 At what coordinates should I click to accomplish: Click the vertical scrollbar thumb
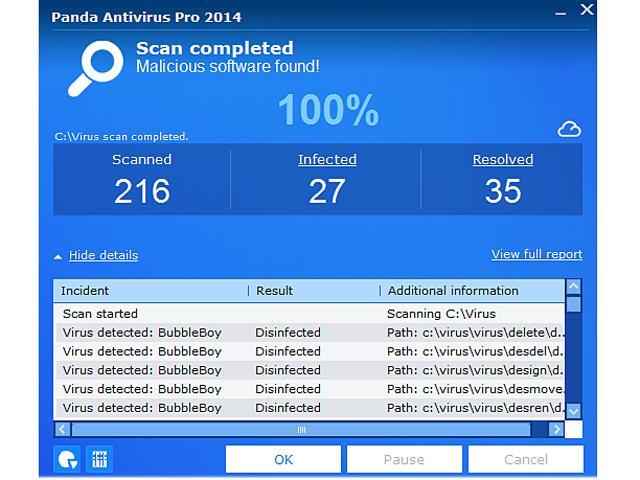pyautogui.click(x=574, y=304)
